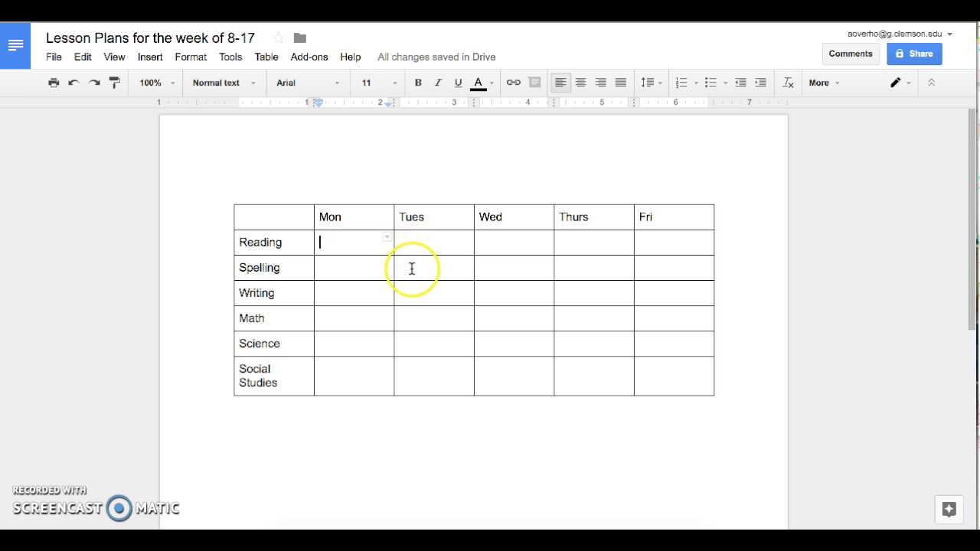Open the Tools menu

click(230, 57)
